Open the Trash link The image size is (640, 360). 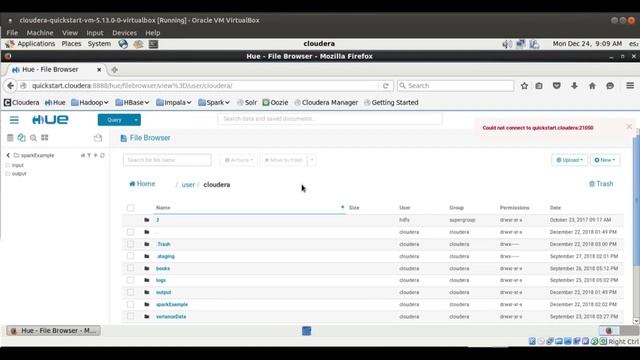(601, 184)
